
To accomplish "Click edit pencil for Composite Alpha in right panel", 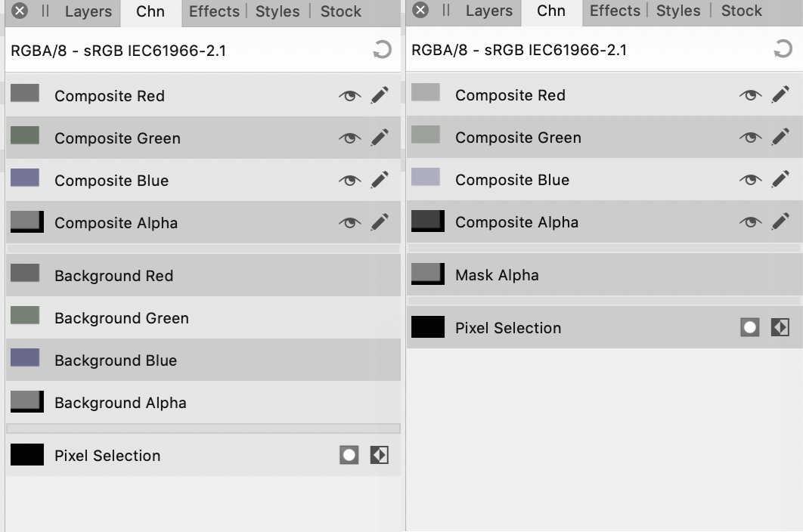I will [780, 221].
